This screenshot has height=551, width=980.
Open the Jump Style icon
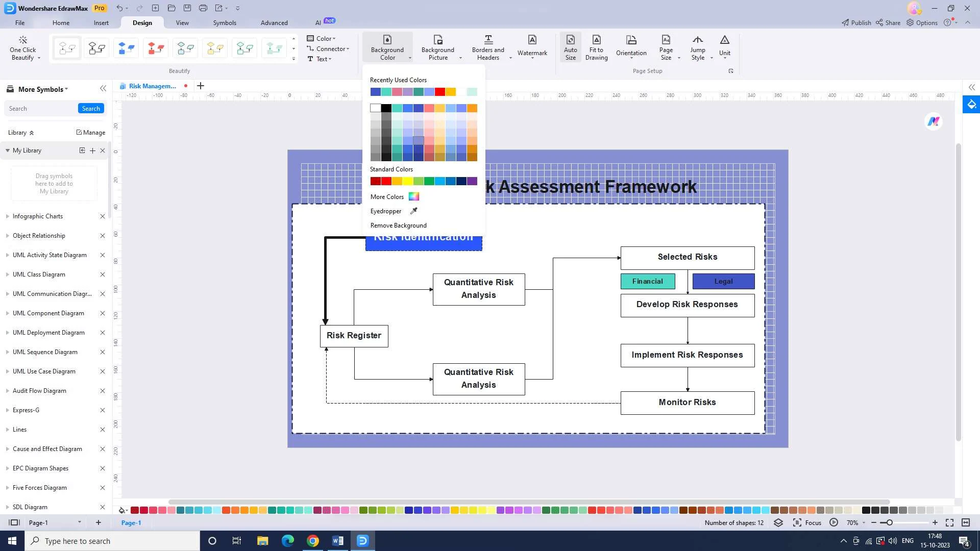(697, 47)
